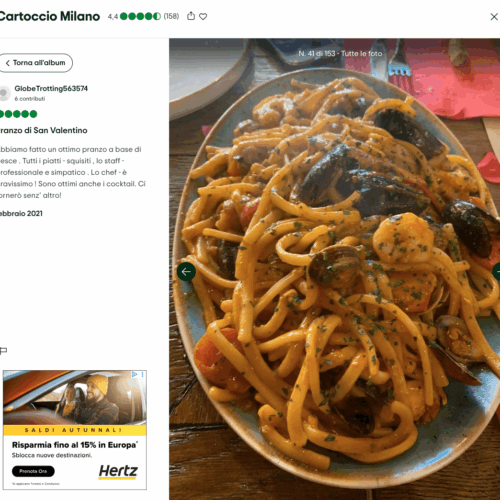Screen dimensions: 500x500
Task: Open the review titled Pranzo di San Valentino
Action: pyautogui.click(x=44, y=130)
